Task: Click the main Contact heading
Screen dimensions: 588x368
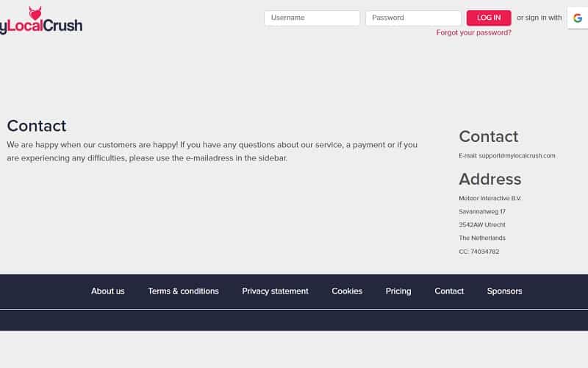Action: pyautogui.click(x=36, y=126)
